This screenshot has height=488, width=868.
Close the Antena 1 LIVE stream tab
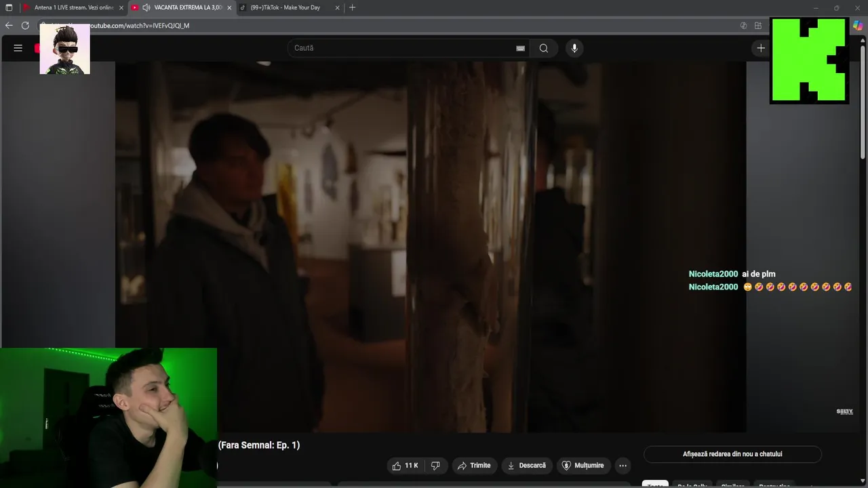(121, 7)
